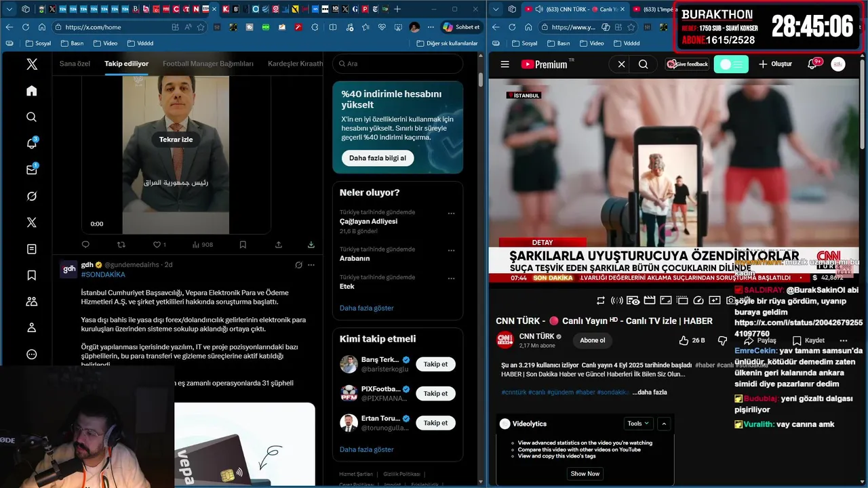Bookmark the video tweet
Viewport: 868px width, 488px height.
coord(243,245)
